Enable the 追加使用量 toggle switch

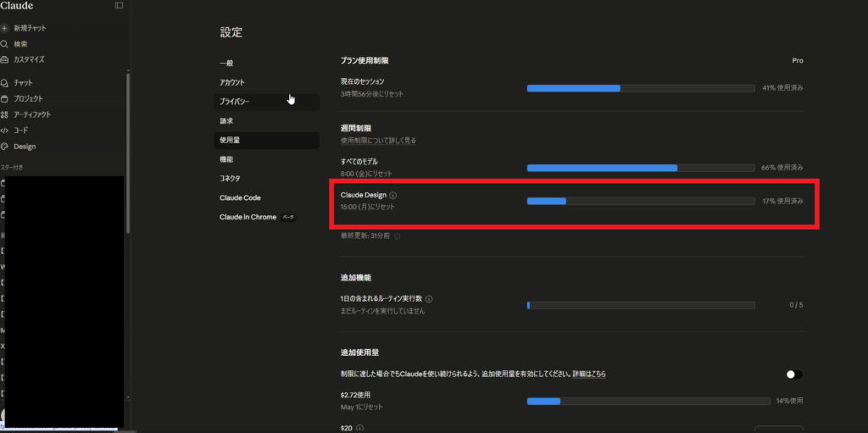click(x=793, y=374)
